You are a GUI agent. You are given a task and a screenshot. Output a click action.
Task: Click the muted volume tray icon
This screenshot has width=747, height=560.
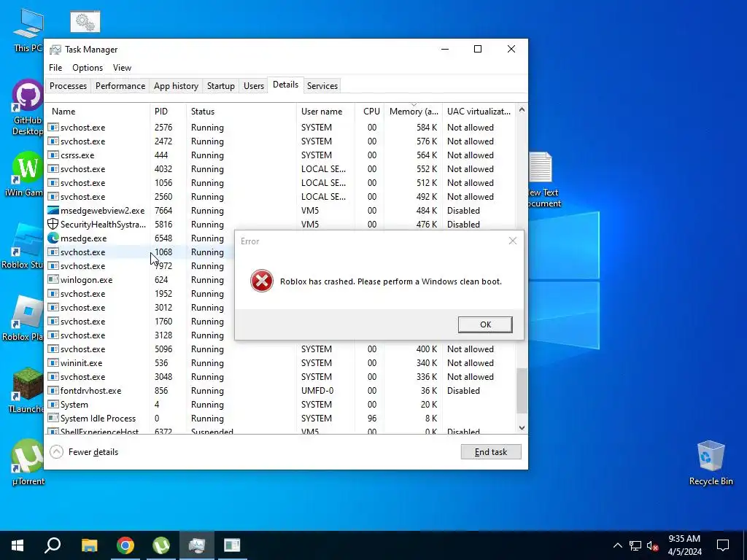653,545
